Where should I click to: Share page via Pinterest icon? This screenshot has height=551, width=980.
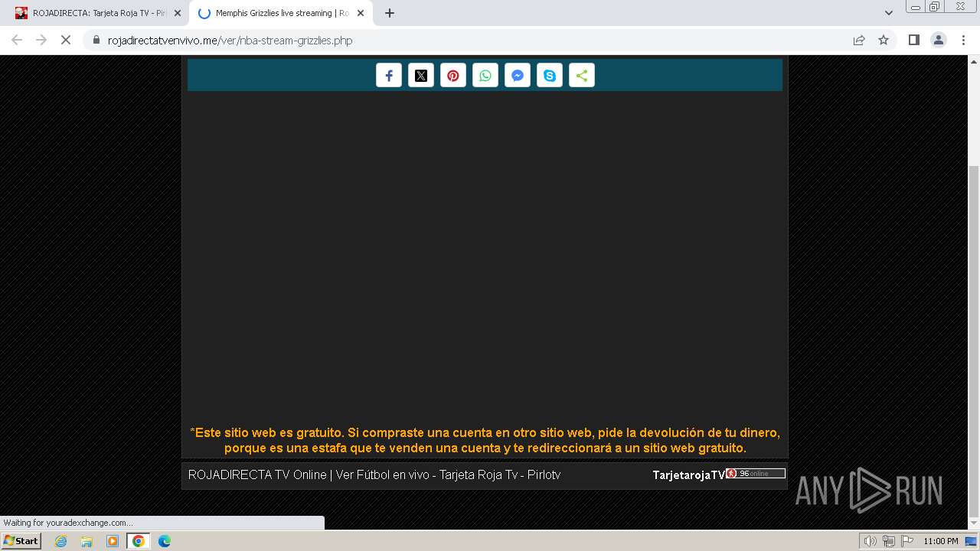point(453,76)
